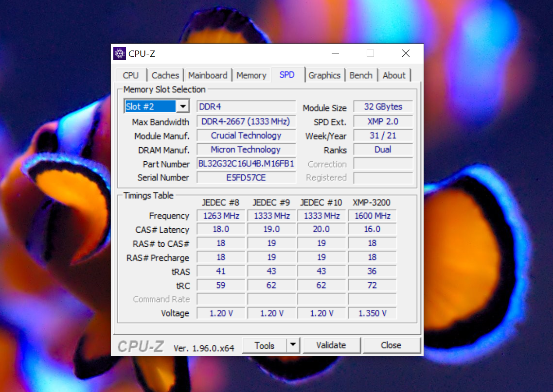Click the XMP-3200 tRAS value 36
The image size is (553, 392).
click(373, 271)
